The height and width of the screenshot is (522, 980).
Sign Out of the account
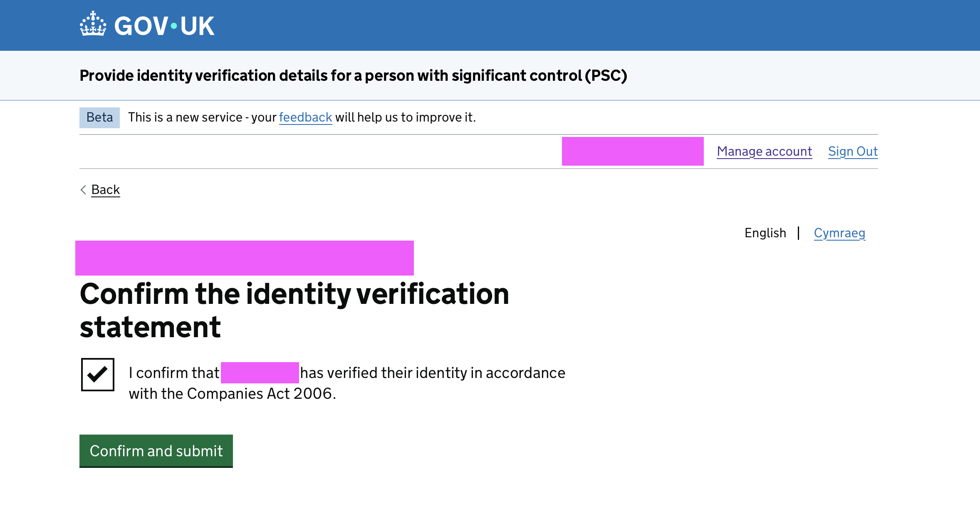pos(853,152)
